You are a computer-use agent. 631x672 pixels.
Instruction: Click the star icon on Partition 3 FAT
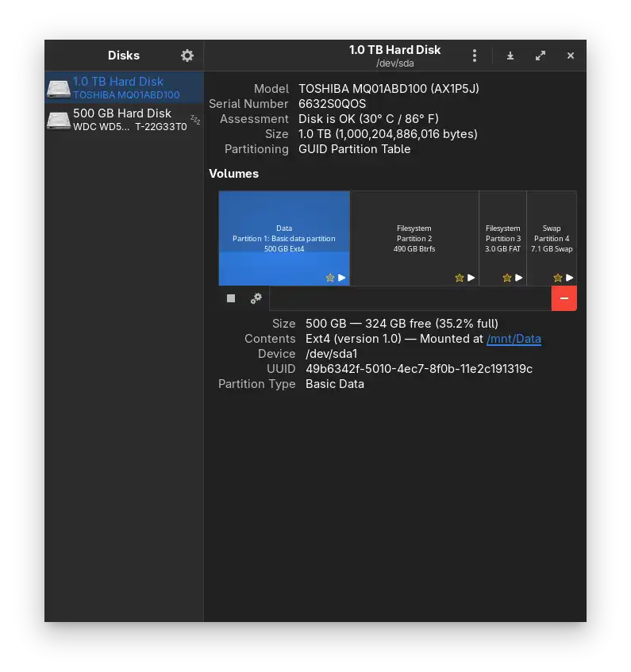[507, 278]
